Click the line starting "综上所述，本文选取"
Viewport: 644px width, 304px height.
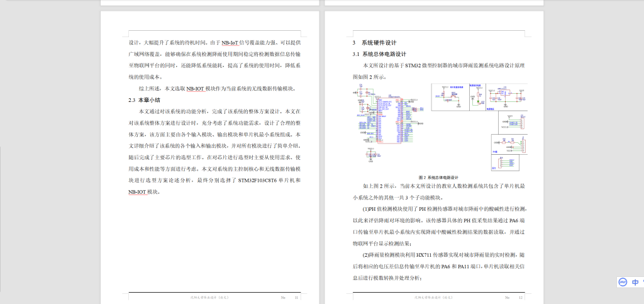(x=218, y=88)
